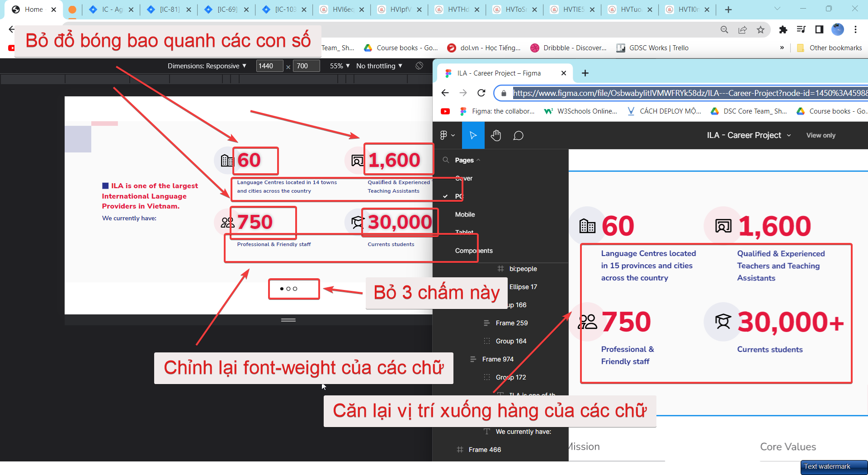This screenshot has width=868, height=475.
Task: Select the third carousel dot
Action: 295,289
